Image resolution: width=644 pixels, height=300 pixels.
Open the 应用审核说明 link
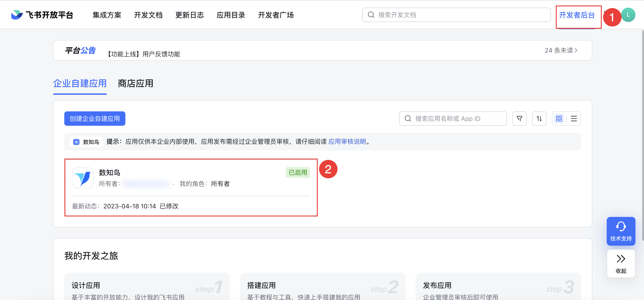pyautogui.click(x=347, y=142)
